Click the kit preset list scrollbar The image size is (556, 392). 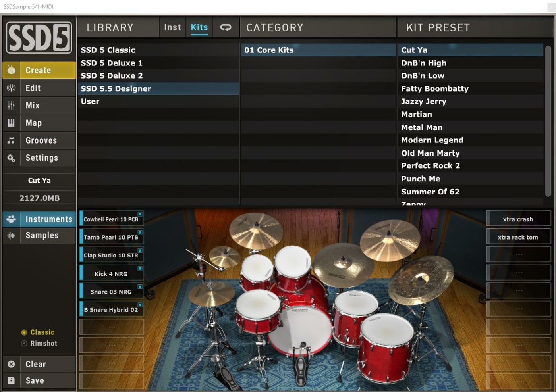pyautogui.click(x=548, y=119)
